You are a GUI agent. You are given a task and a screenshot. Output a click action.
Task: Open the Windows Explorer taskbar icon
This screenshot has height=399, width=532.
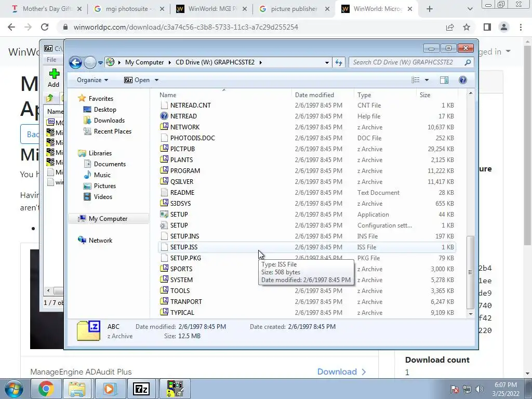[x=77, y=389]
